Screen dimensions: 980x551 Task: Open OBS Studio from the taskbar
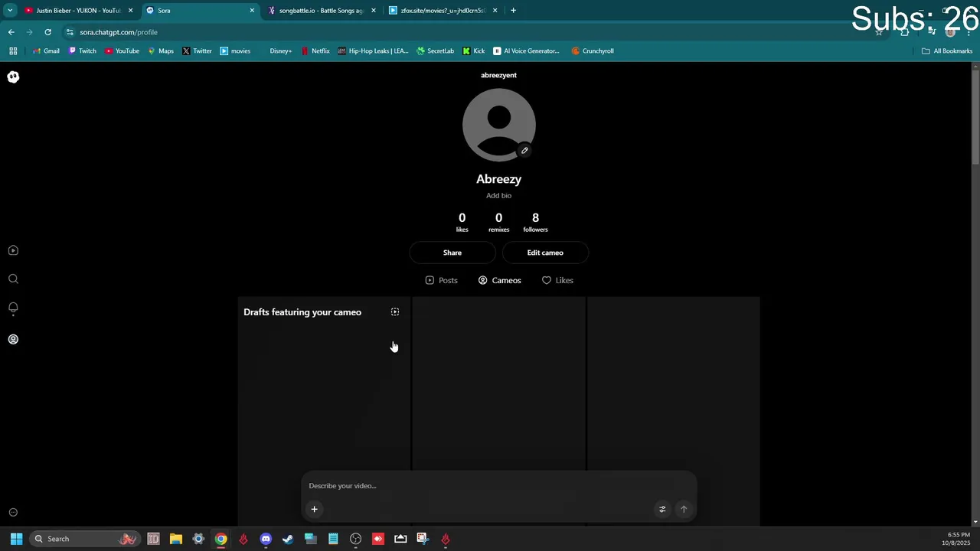(355, 539)
